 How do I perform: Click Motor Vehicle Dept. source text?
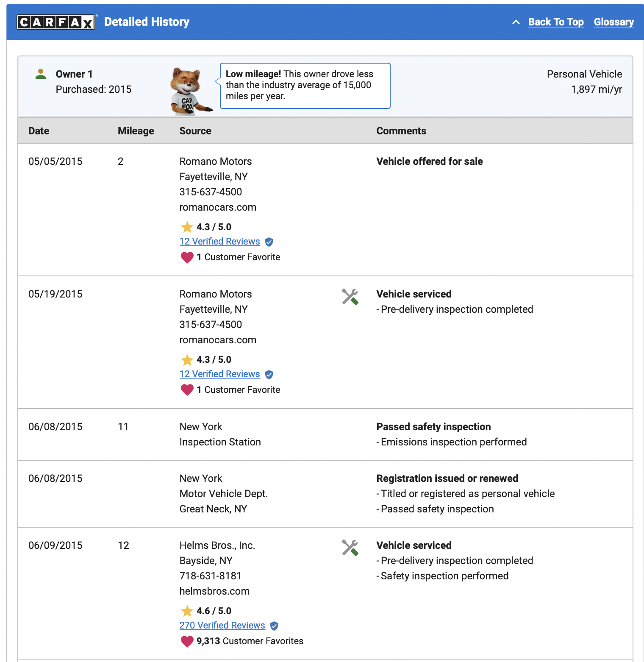point(224,494)
